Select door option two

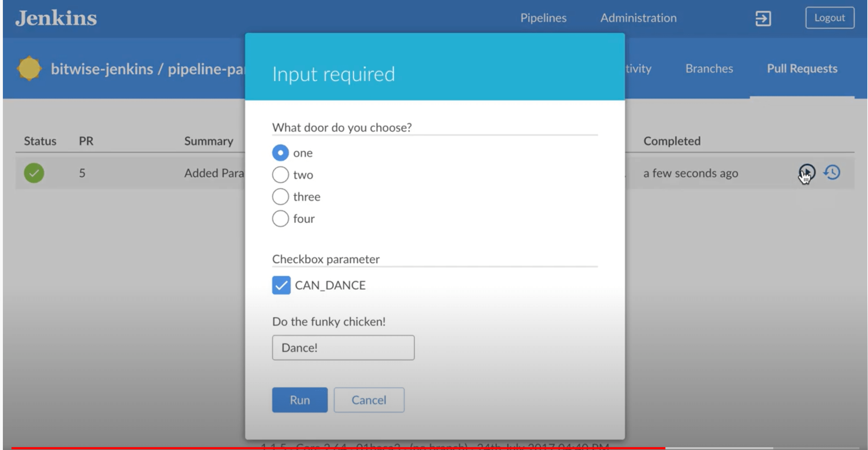click(280, 175)
